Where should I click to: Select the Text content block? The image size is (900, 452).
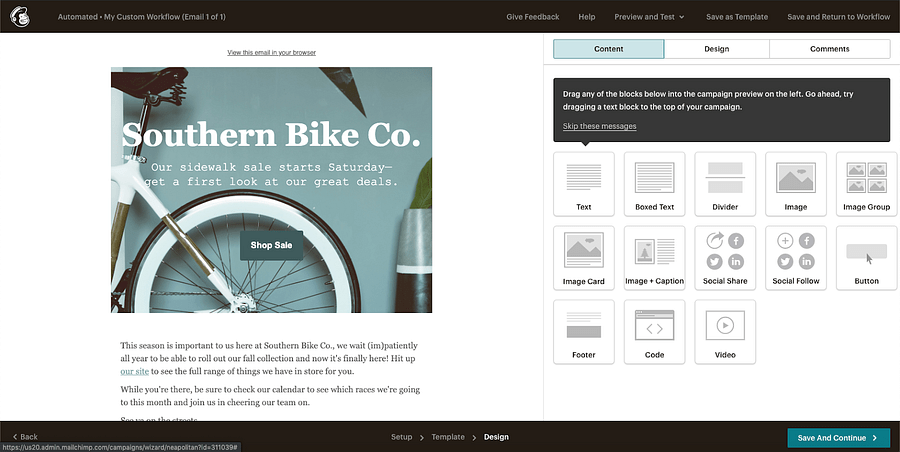click(x=583, y=184)
